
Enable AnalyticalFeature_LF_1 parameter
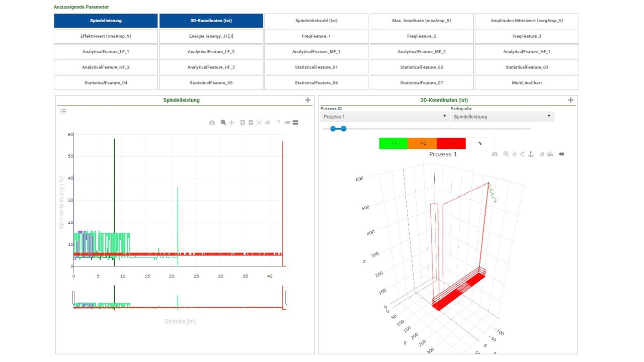click(x=106, y=52)
